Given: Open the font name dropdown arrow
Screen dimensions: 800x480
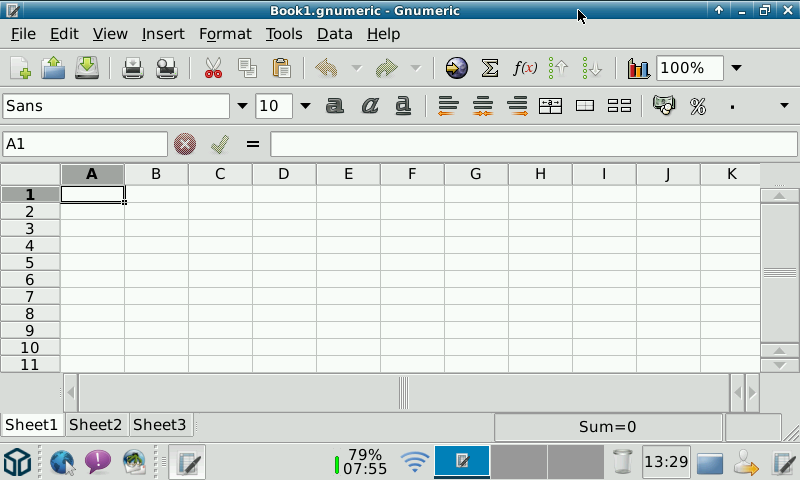Looking at the screenshot, I should tap(242, 106).
